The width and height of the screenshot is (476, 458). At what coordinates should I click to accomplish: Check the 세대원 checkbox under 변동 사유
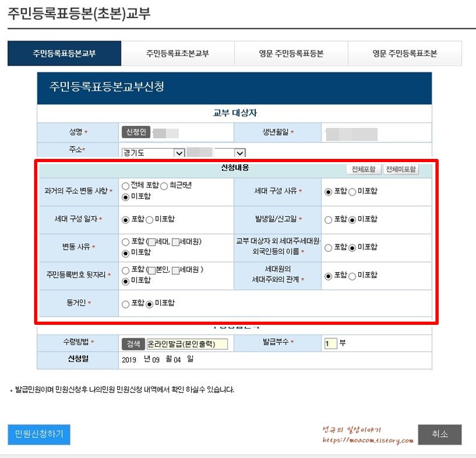175,242
